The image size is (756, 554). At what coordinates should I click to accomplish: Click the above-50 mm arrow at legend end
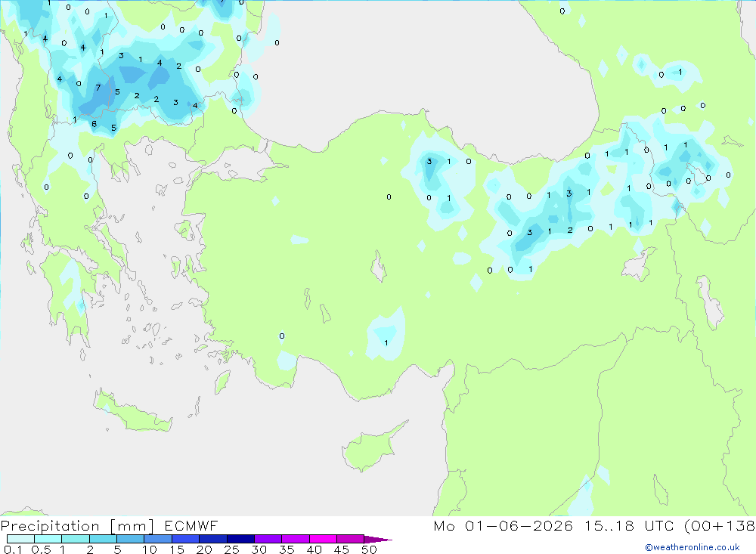377,540
